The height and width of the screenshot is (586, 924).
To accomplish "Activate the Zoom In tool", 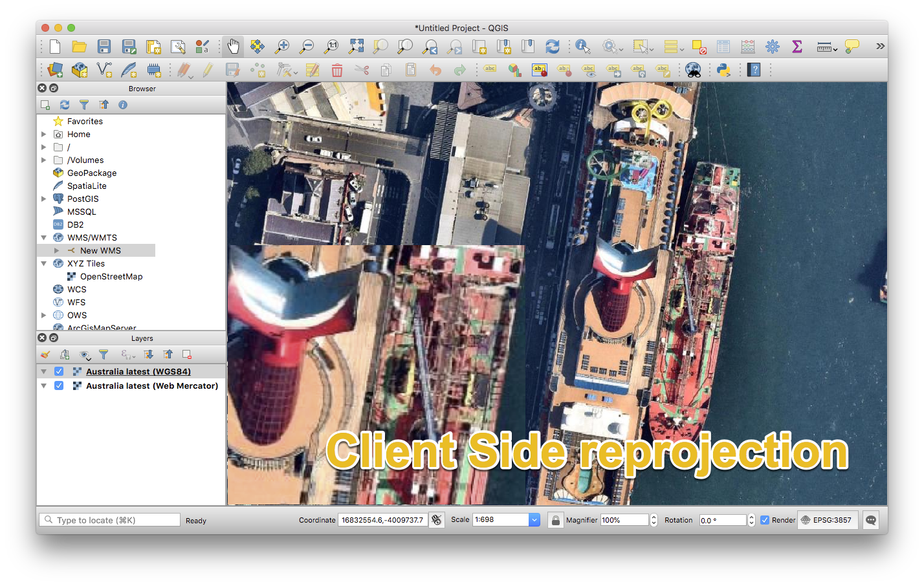I will [x=281, y=47].
